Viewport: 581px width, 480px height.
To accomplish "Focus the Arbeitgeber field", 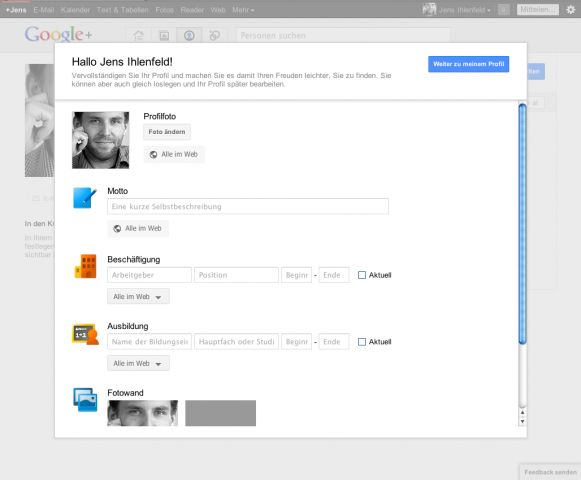I will [149, 275].
